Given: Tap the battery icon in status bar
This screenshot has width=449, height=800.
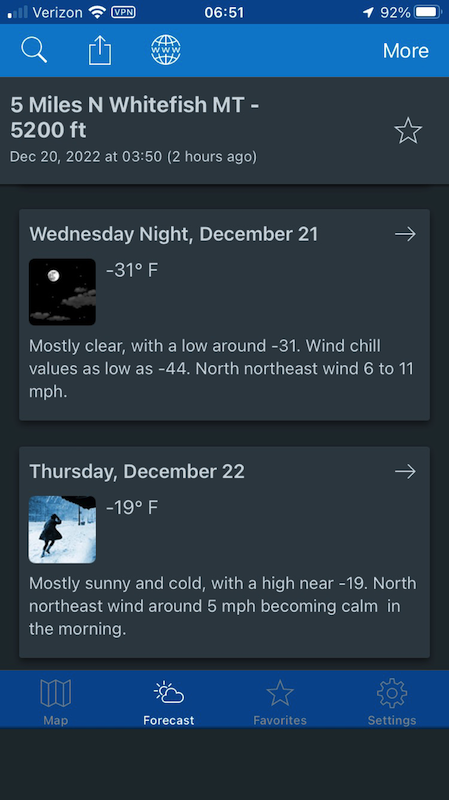Looking at the screenshot, I should pos(428,12).
